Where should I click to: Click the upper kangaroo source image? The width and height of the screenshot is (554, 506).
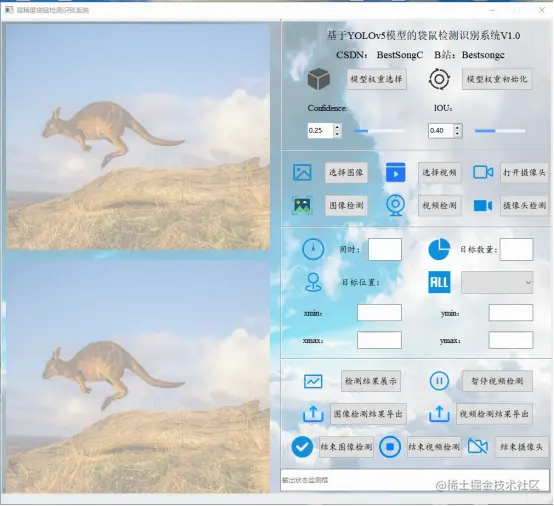coord(138,137)
